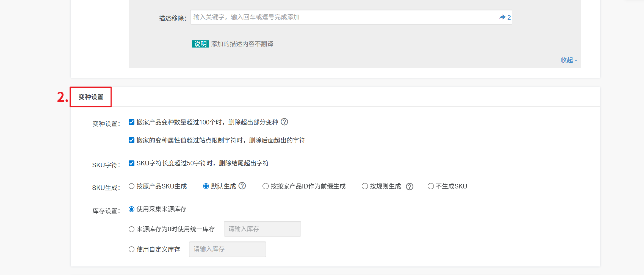Focus the 描述移除 keyword input field

[344, 17]
